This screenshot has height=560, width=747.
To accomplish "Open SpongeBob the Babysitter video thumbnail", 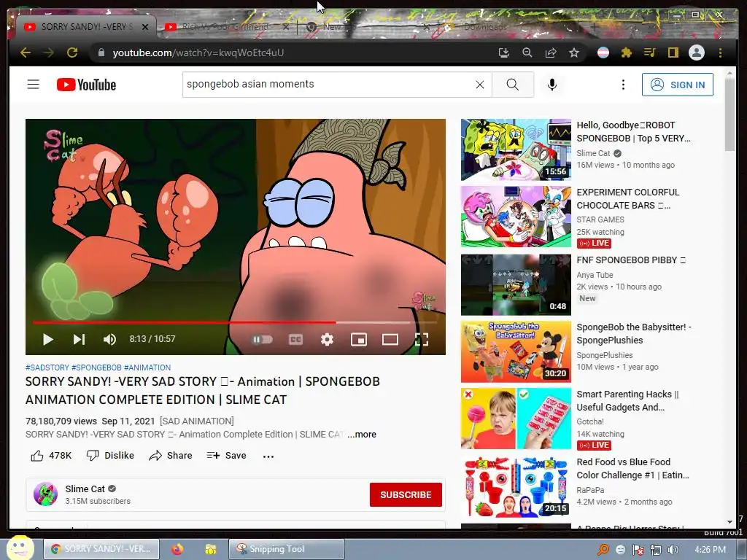I will 516,351.
